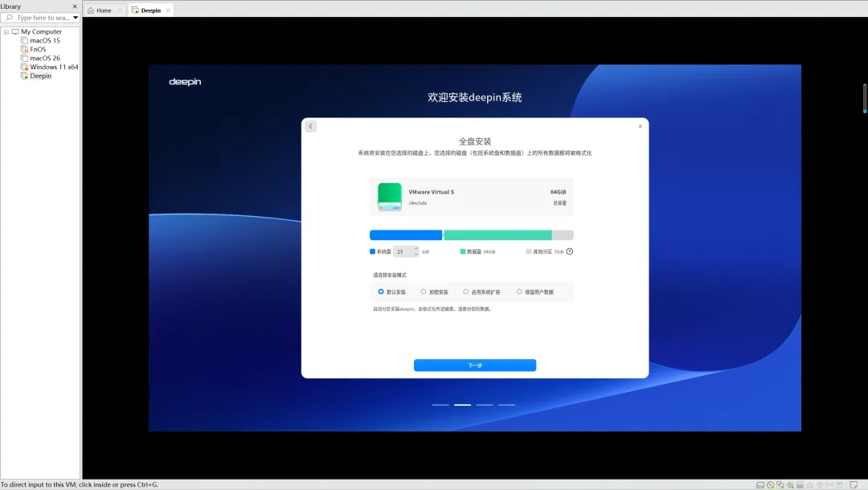
Task: Click the second installer step indicator
Action: (x=462, y=405)
